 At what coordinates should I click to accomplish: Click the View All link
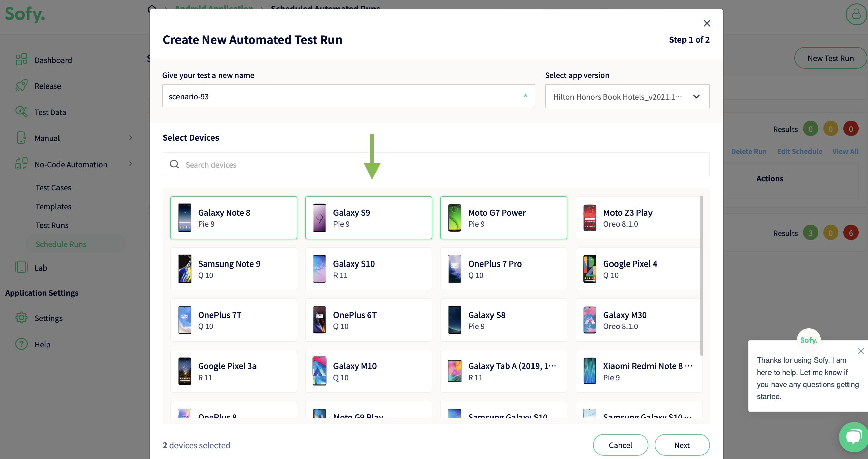coord(845,151)
